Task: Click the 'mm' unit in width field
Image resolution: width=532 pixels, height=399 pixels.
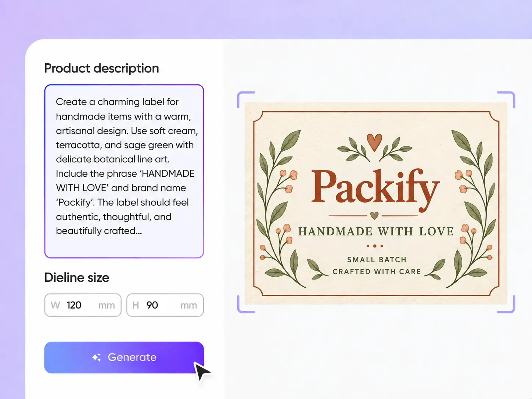Action: 107,305
